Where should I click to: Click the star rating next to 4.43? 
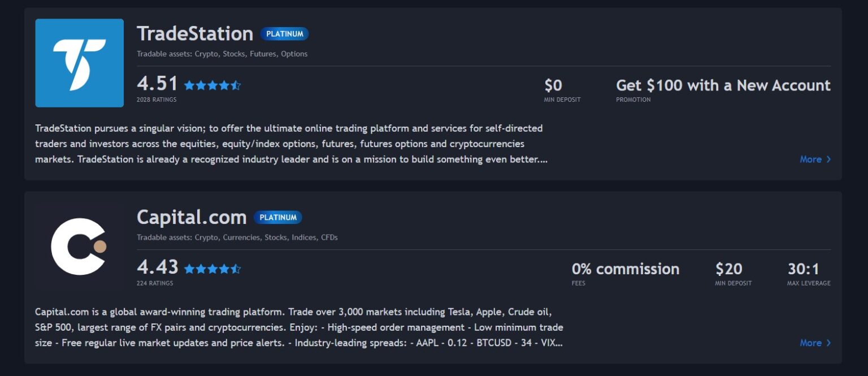coord(212,269)
